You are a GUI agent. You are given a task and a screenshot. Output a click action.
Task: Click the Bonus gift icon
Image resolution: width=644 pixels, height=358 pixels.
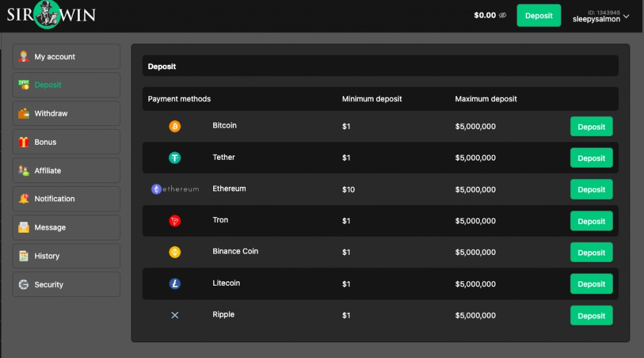click(x=24, y=142)
